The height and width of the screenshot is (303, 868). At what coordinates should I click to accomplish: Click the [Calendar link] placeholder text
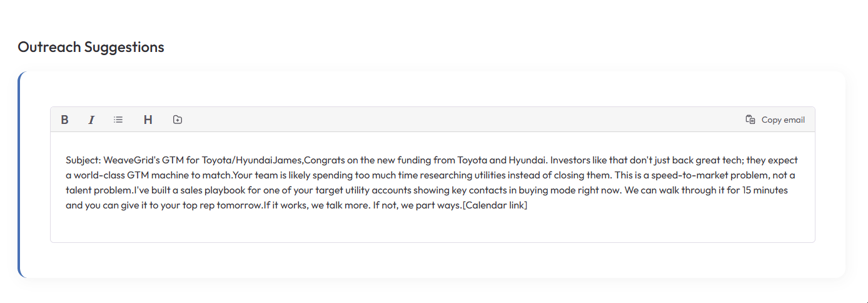tap(495, 205)
